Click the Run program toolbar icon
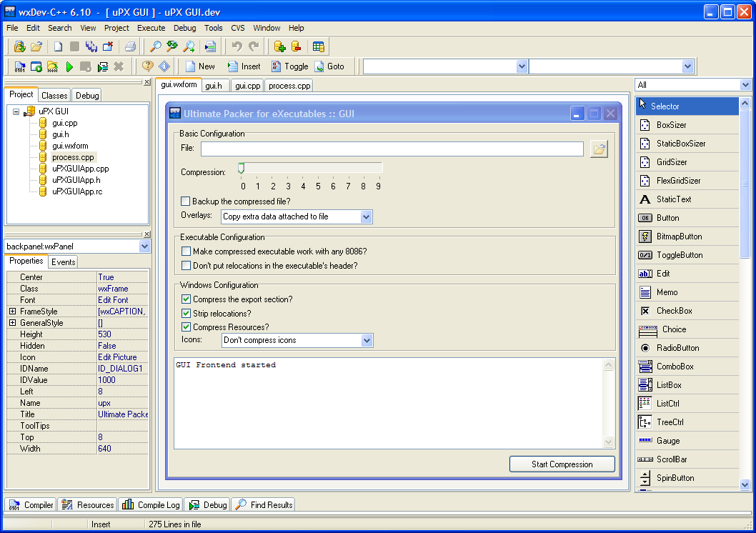The image size is (756, 533). (36, 66)
